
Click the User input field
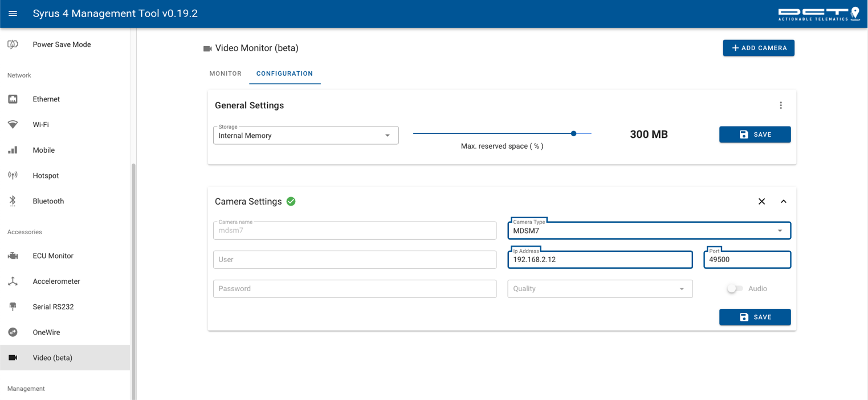[354, 260]
